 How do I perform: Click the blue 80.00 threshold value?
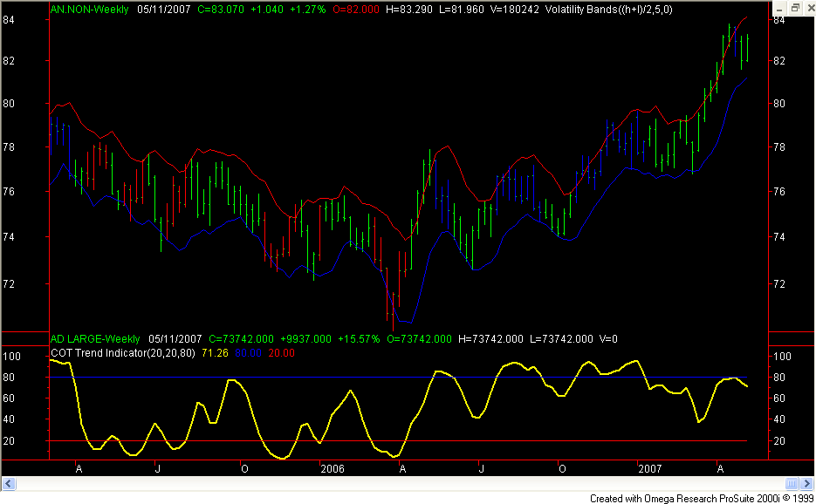click(x=248, y=353)
